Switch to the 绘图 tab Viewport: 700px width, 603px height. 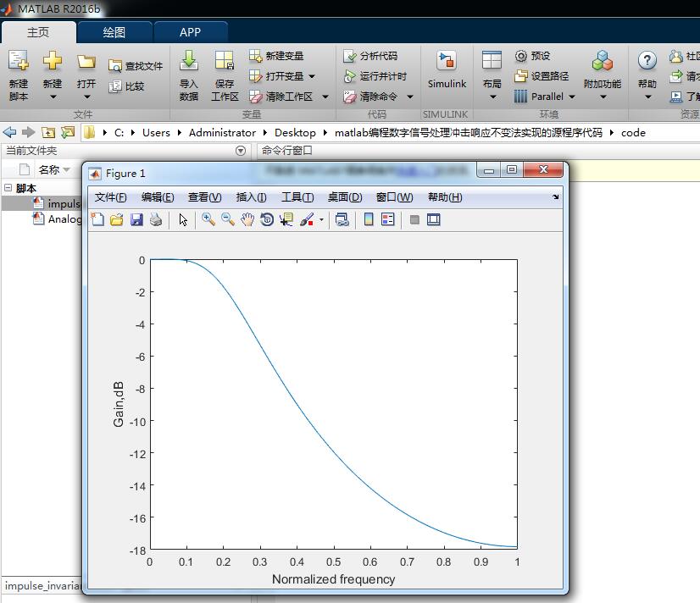(x=114, y=32)
